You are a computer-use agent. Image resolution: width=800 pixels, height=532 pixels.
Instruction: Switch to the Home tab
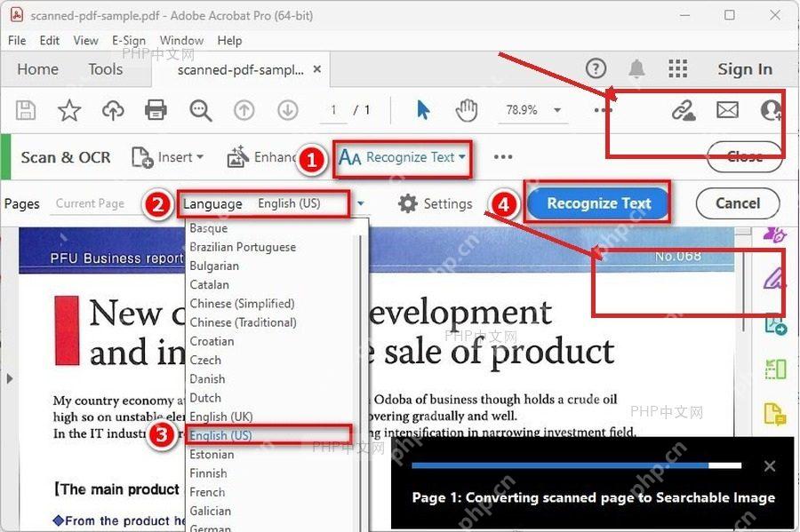(37, 68)
